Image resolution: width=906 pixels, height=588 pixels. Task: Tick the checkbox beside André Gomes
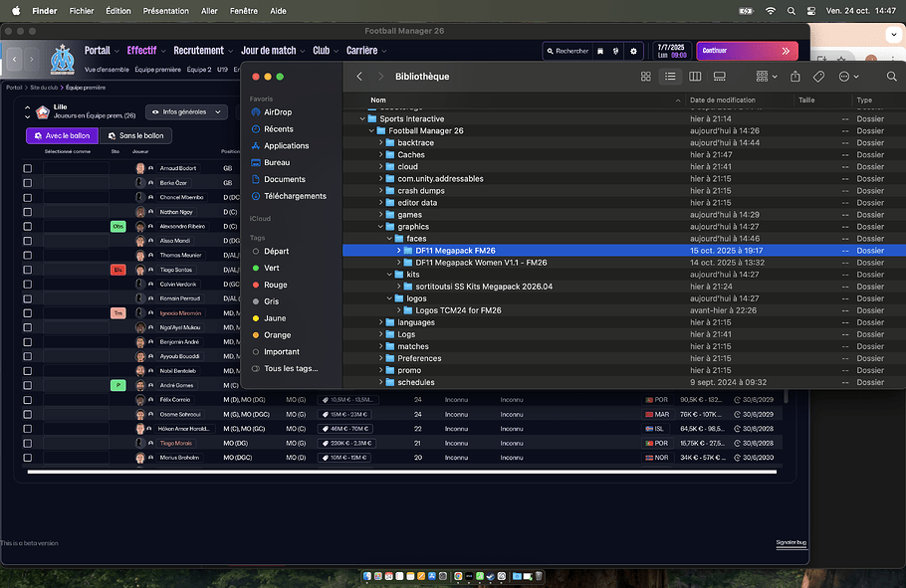(28, 384)
